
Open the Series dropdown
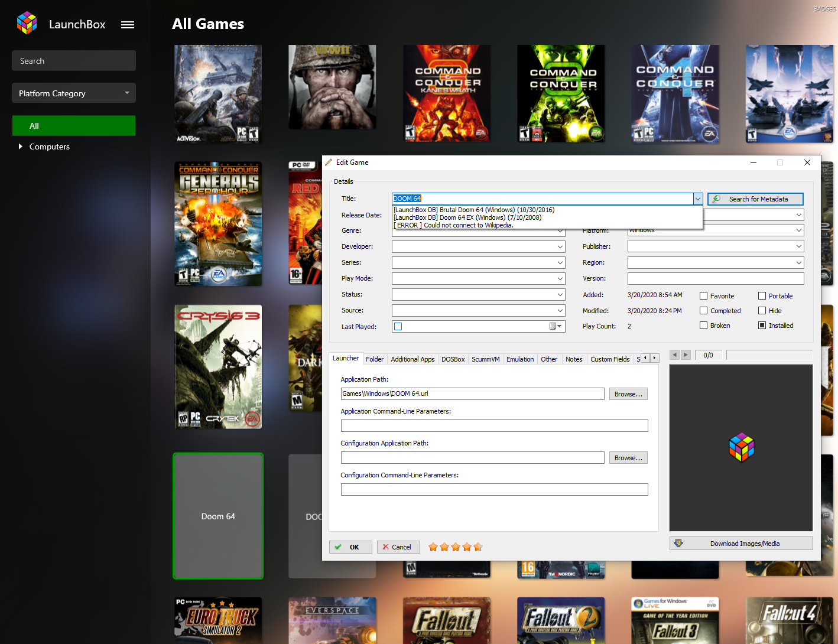(560, 262)
